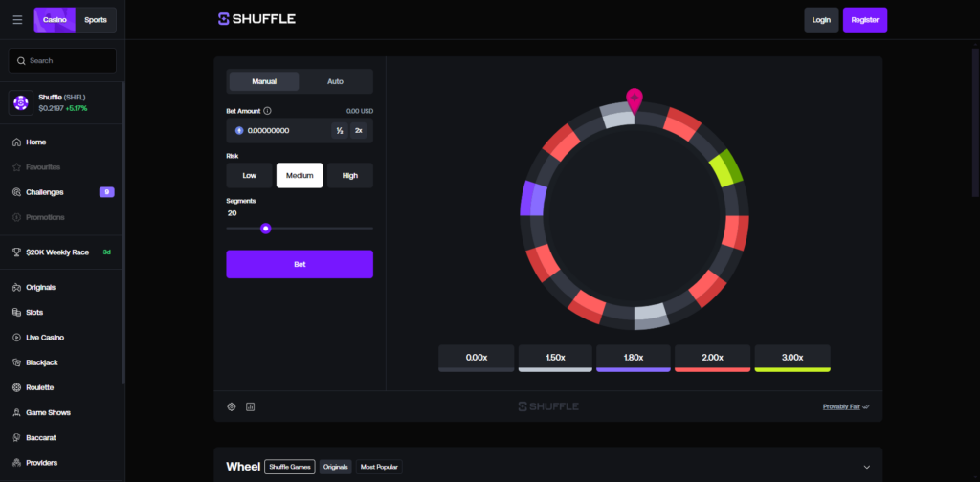
Task: Click the Shuffle SHFL token icon
Action: pyautogui.click(x=21, y=102)
